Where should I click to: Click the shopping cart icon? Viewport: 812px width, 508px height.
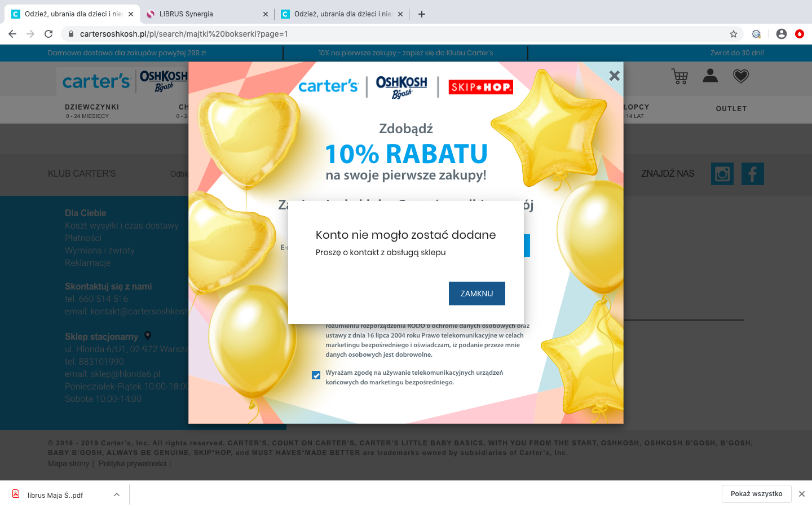coord(679,76)
